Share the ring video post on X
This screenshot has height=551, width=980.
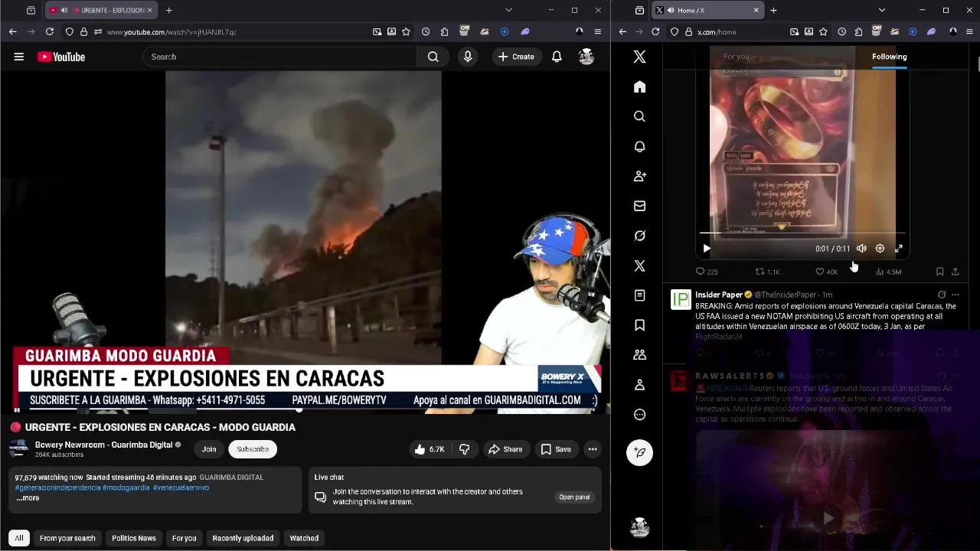click(955, 272)
